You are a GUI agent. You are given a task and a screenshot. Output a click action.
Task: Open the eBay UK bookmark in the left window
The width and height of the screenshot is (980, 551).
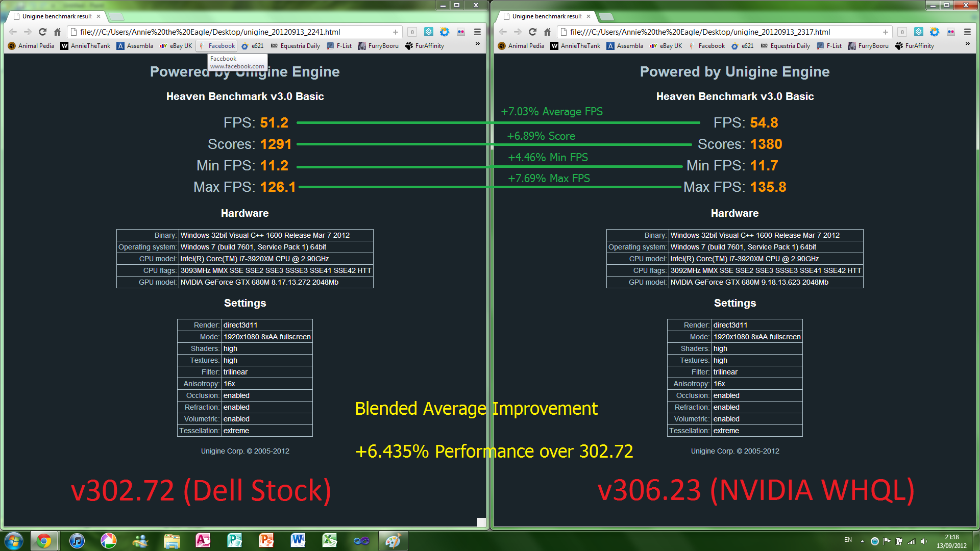[176, 46]
